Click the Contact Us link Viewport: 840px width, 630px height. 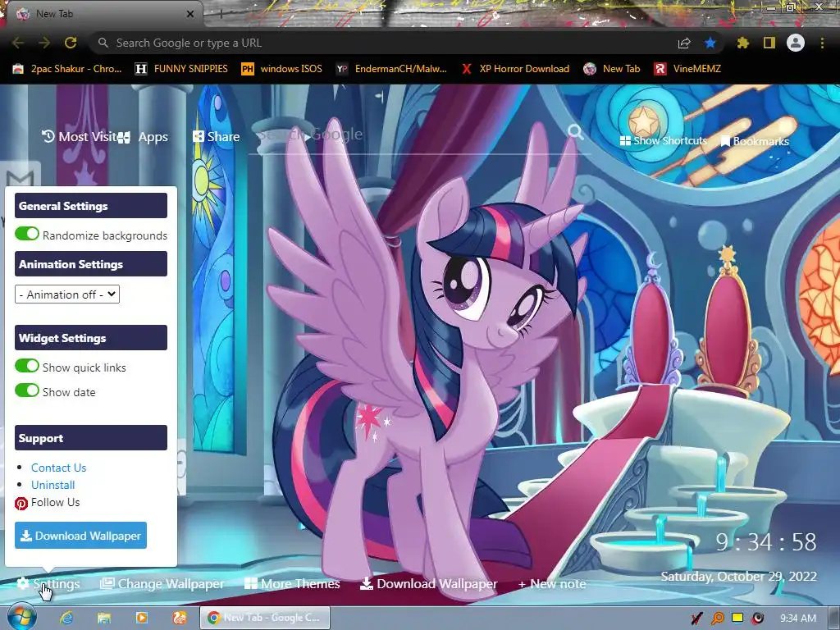58,468
